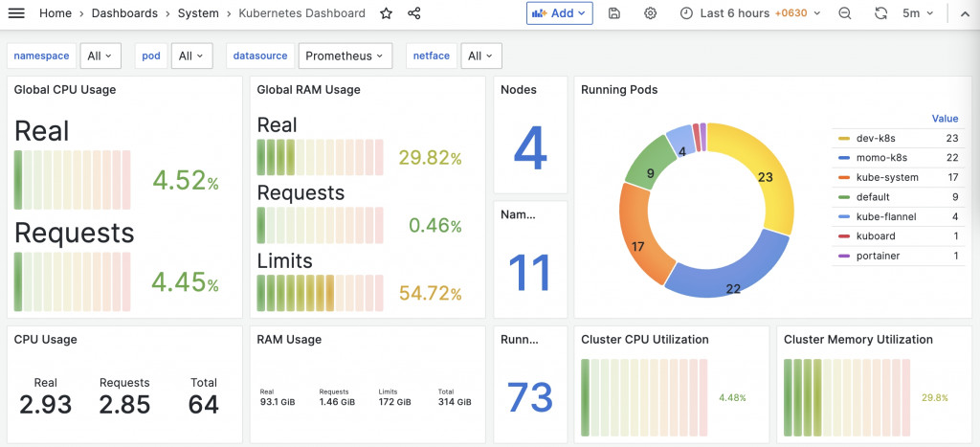The height and width of the screenshot is (447, 980).
Task: Open CPU Usage panel title
Action: 46,340
